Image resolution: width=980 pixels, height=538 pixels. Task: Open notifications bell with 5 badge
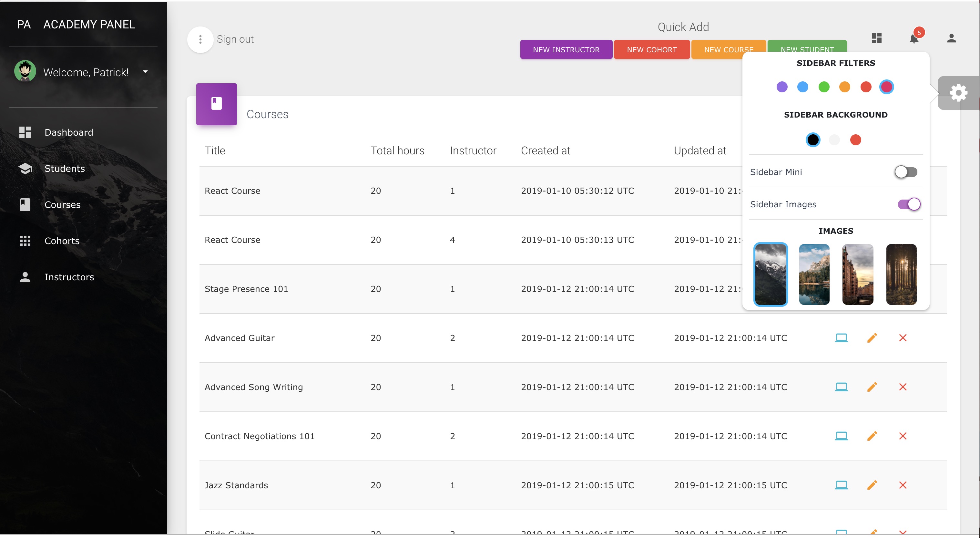[914, 38]
